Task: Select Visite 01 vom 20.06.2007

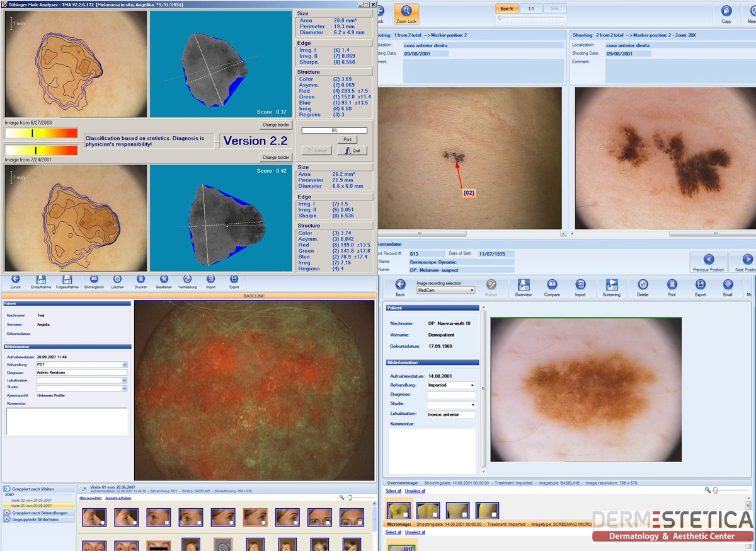Action: (38, 506)
